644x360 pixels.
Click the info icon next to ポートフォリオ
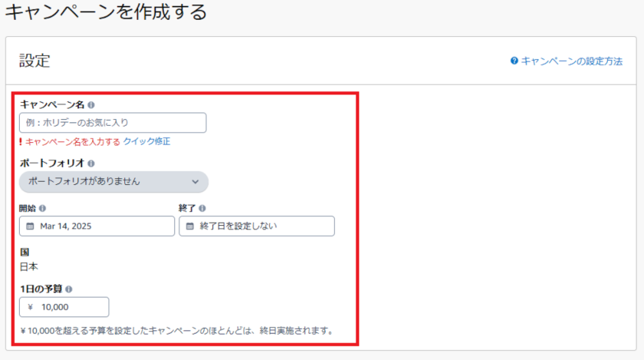pyautogui.click(x=91, y=163)
